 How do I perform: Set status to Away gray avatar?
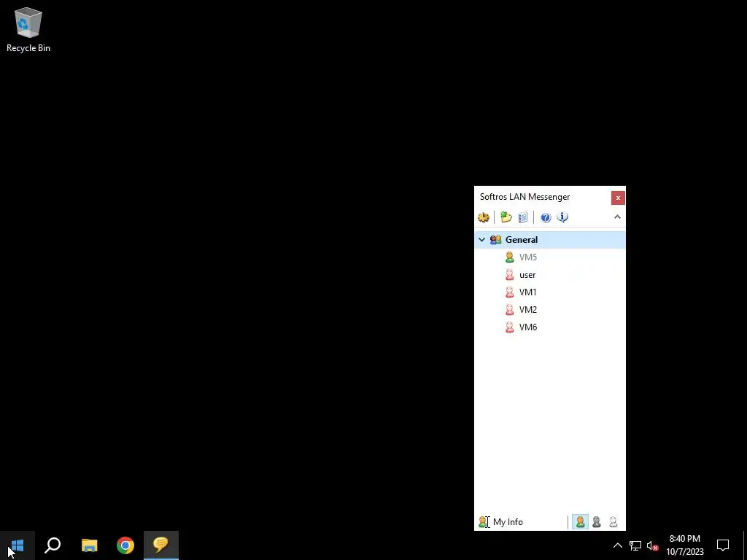click(x=597, y=522)
